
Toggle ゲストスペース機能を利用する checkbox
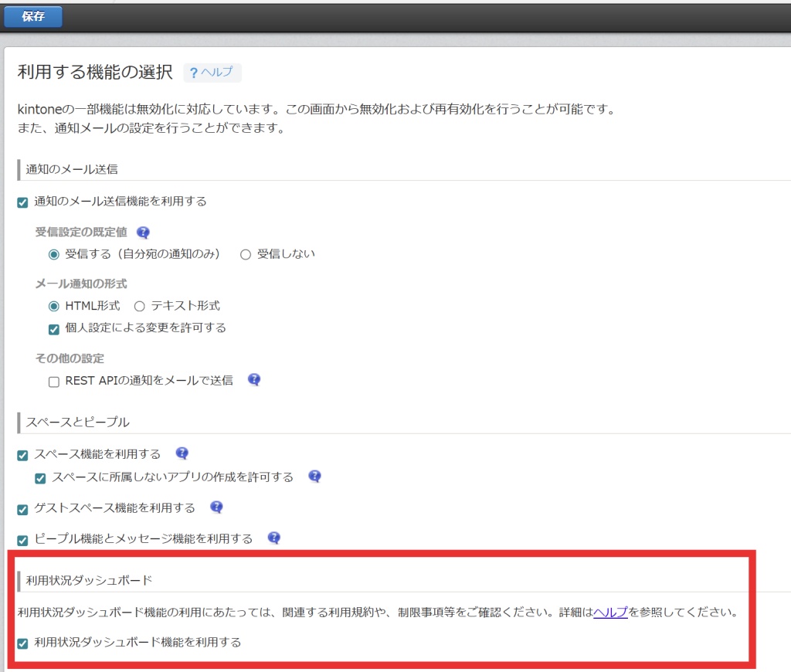coord(22,509)
